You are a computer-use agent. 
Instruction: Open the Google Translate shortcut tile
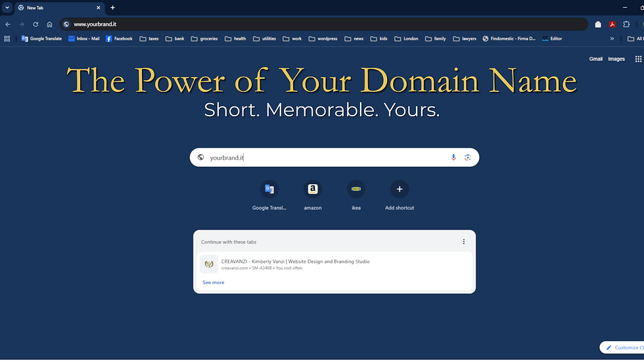point(269,195)
